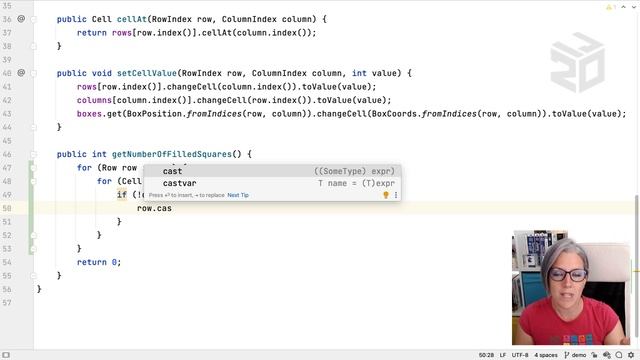Change file encoding UTF-8 in status bar
This screenshot has width=640, height=360.
[x=520, y=355]
